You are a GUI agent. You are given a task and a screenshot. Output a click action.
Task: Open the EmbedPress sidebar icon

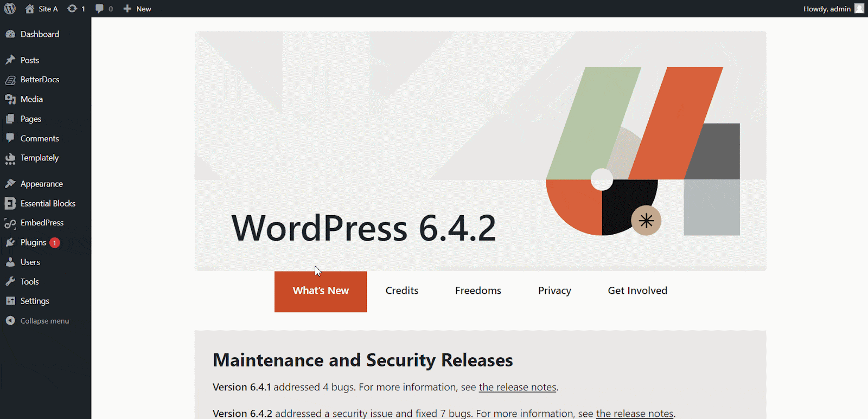tap(10, 223)
